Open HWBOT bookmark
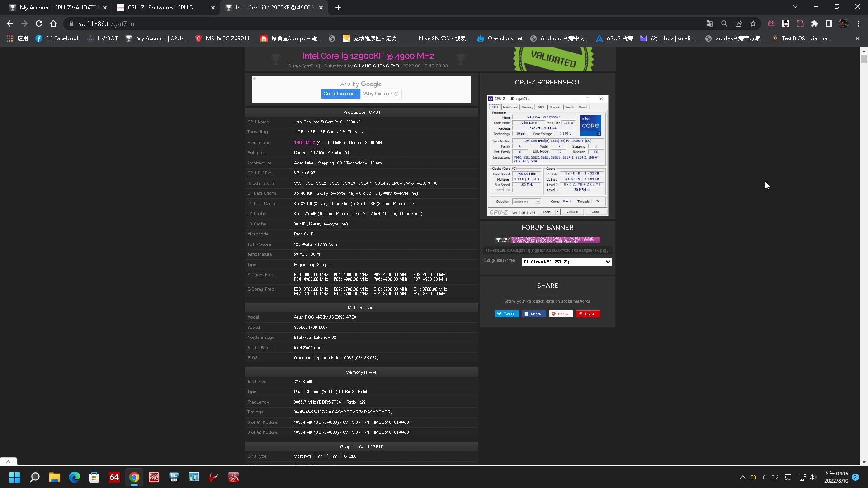 tap(103, 38)
